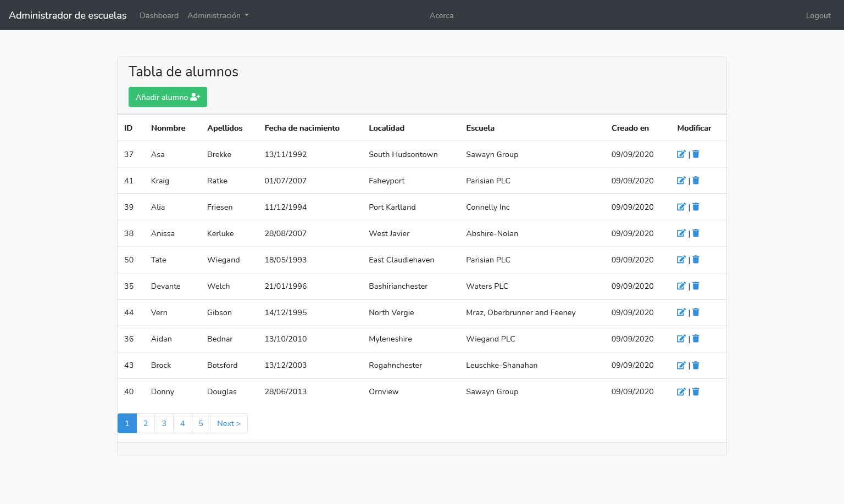Go to pagination page 2
844x504 pixels.
(146, 423)
